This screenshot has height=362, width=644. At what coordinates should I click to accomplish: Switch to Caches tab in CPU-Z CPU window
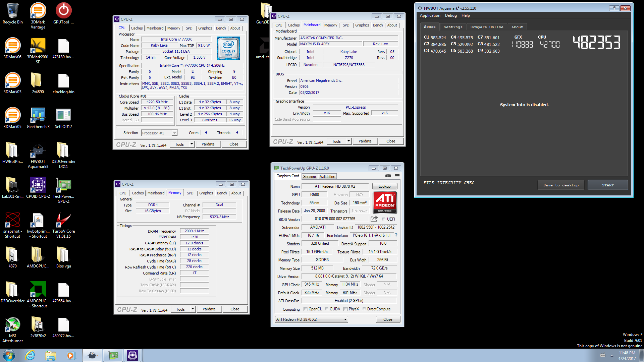(x=137, y=28)
